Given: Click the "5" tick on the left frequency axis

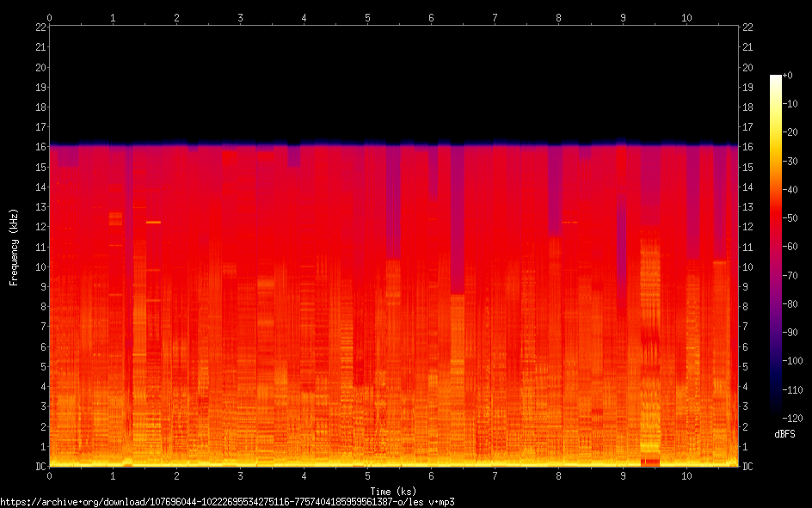Looking at the screenshot, I should (x=44, y=367).
